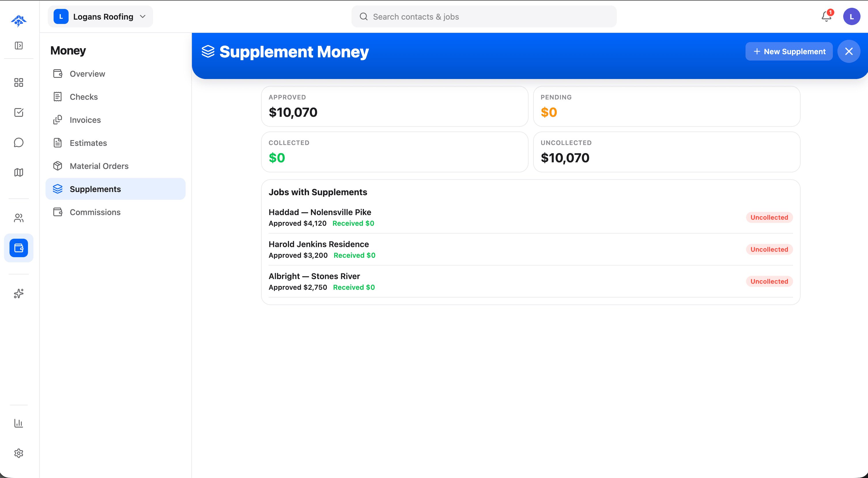Open the Haddad — Nolensville Pike job
Screen dimensions: 868x478
(531, 217)
